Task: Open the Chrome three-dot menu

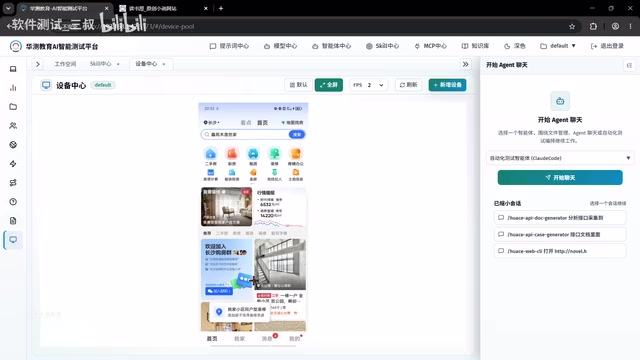Action: (x=631, y=27)
